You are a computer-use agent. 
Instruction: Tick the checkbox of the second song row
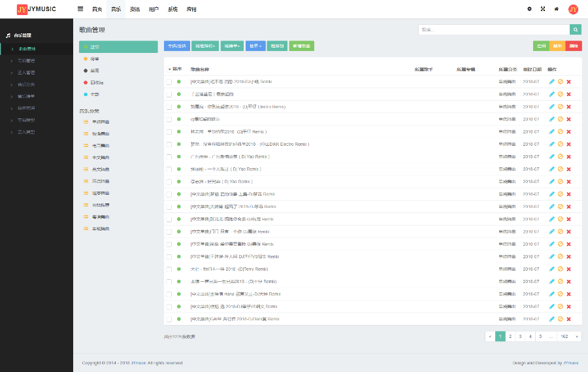[x=169, y=94]
